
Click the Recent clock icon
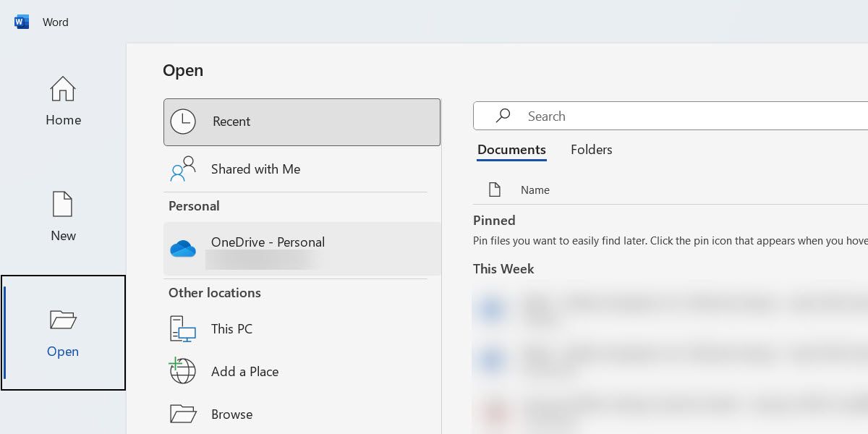point(183,122)
